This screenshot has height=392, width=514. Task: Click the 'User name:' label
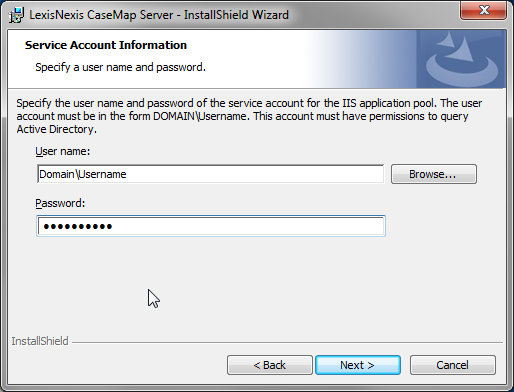[63, 151]
